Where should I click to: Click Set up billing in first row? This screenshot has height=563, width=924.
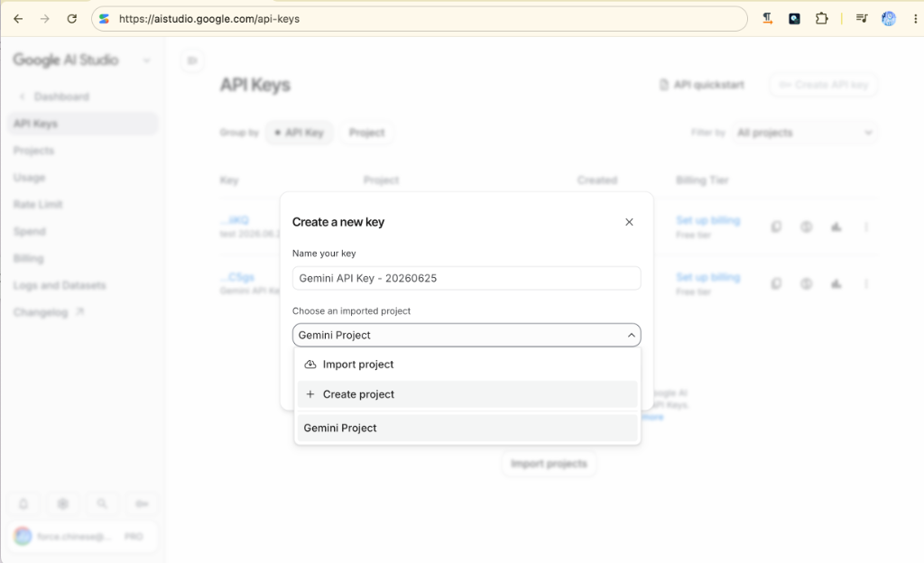click(707, 220)
